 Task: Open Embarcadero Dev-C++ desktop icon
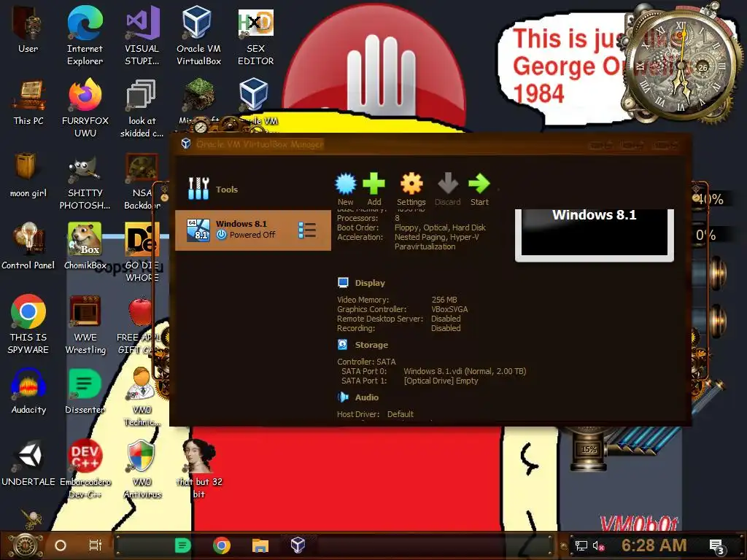coord(85,469)
